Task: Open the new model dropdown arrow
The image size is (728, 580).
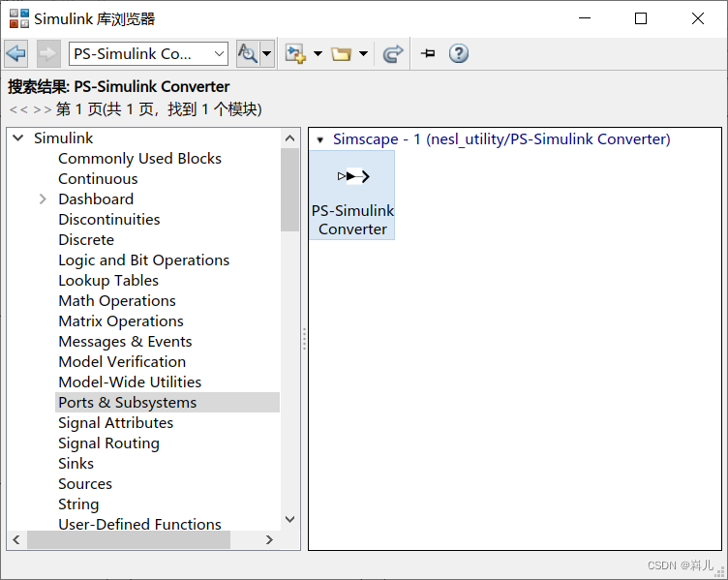Action: [318, 54]
